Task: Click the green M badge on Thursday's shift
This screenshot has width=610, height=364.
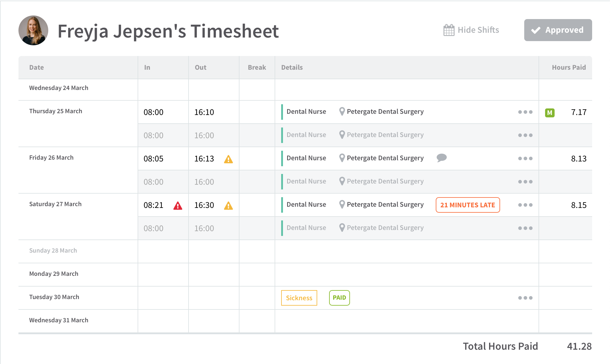Action: (550, 112)
